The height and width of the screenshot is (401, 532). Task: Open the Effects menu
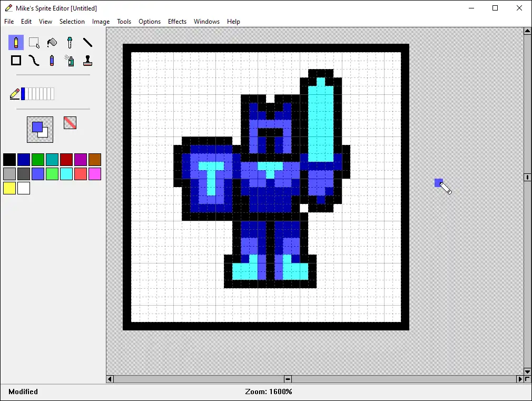point(177,22)
